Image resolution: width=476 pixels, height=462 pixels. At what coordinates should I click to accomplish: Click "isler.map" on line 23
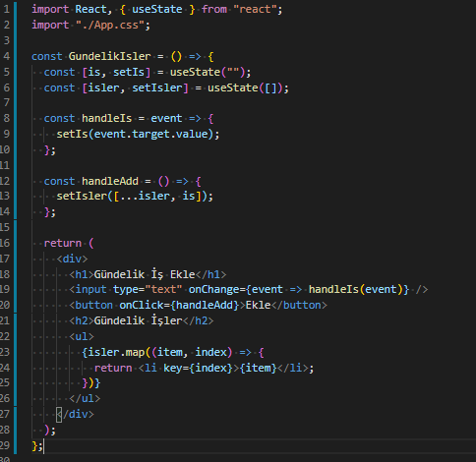[x=116, y=352]
